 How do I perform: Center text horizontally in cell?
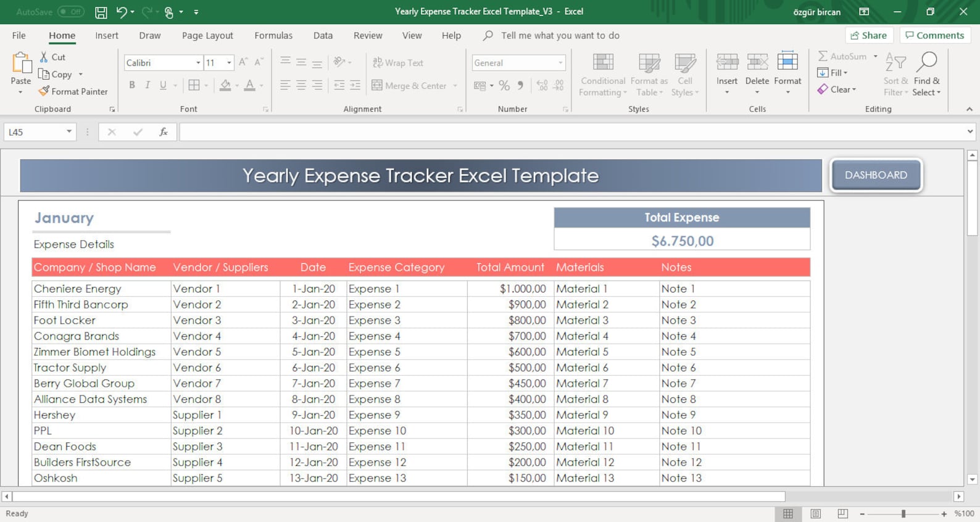301,85
